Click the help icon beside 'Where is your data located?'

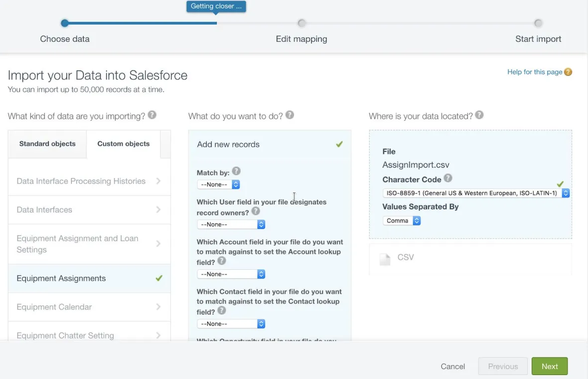coord(479,115)
